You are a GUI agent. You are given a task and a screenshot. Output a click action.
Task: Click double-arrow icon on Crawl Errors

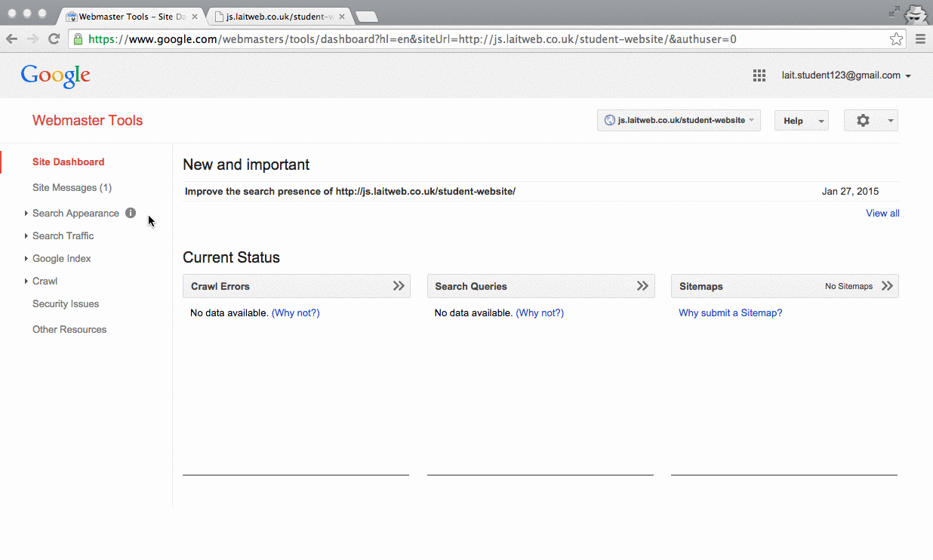click(x=399, y=286)
